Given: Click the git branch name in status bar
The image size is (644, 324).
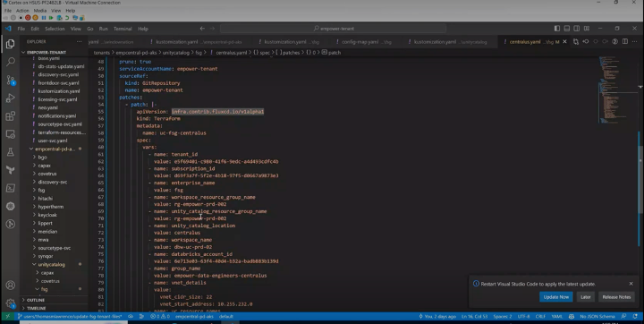Looking at the screenshot, I should pyautogui.click(x=71, y=316).
